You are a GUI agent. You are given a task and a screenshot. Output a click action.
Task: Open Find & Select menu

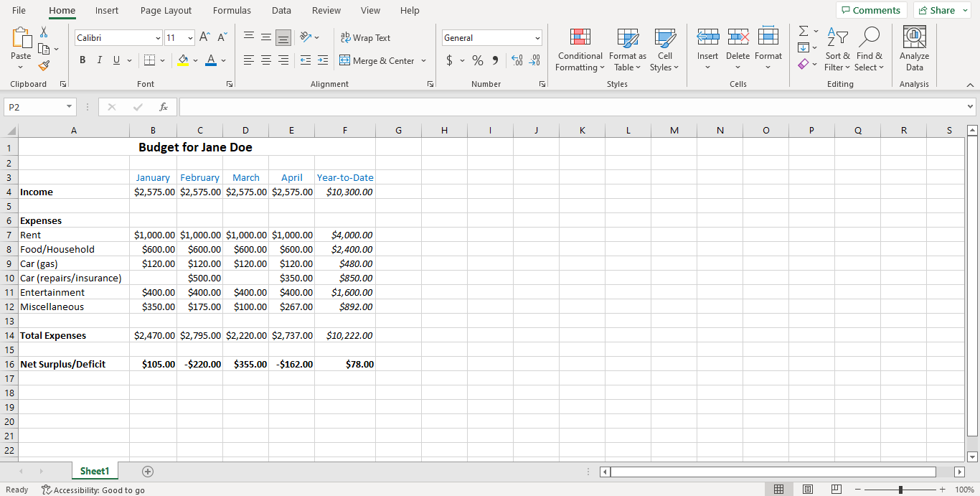click(x=870, y=49)
